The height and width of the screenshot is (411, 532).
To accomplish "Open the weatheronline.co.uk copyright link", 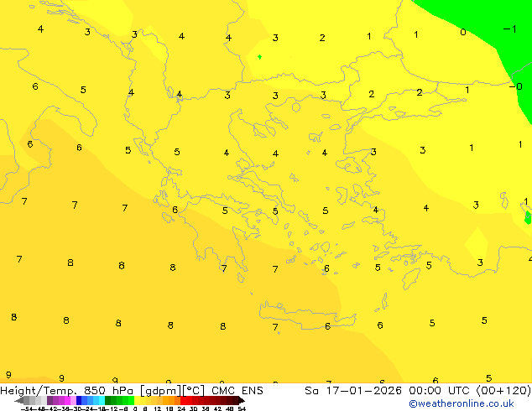I will click(x=461, y=403).
